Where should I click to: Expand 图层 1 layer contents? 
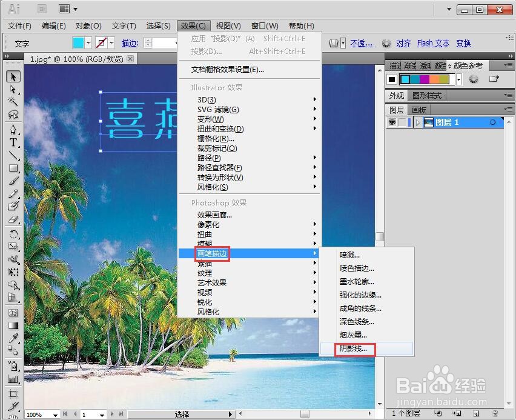coord(418,121)
